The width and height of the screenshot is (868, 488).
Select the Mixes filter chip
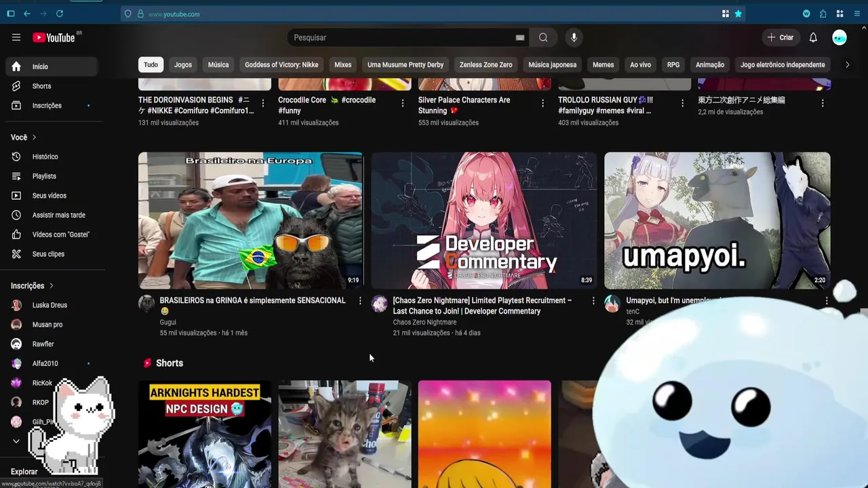343,65
